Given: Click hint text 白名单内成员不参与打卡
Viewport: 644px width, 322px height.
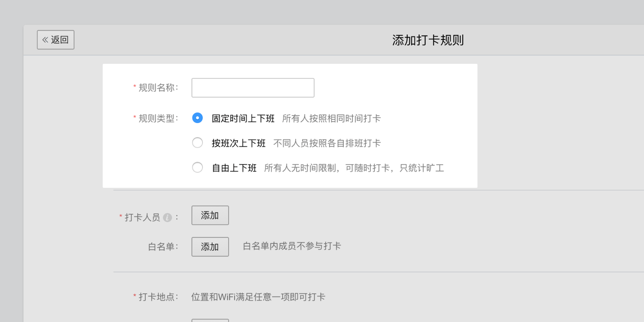Looking at the screenshot, I should [x=292, y=246].
